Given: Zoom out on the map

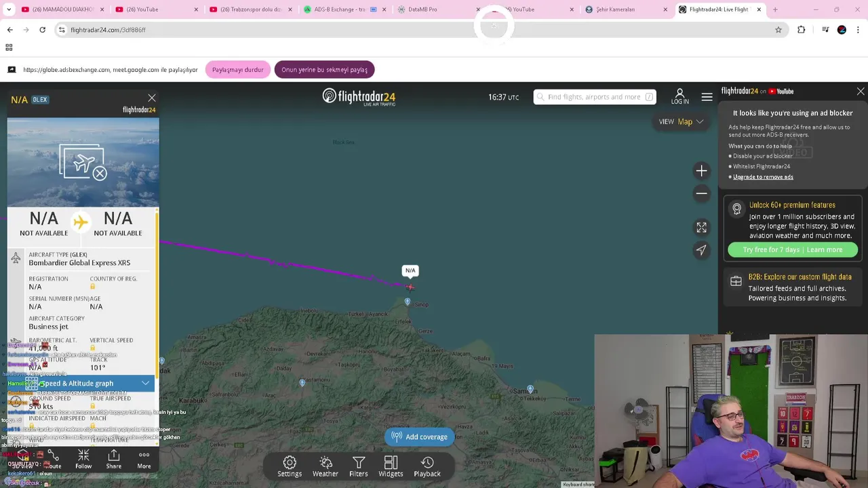Looking at the screenshot, I should click(x=701, y=193).
